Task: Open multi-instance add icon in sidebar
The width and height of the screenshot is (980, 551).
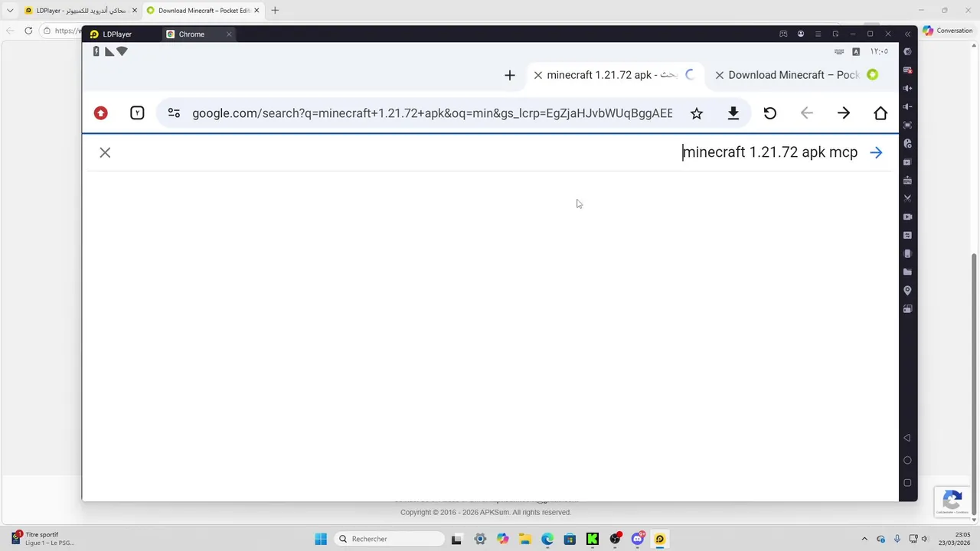Action: coord(907,161)
